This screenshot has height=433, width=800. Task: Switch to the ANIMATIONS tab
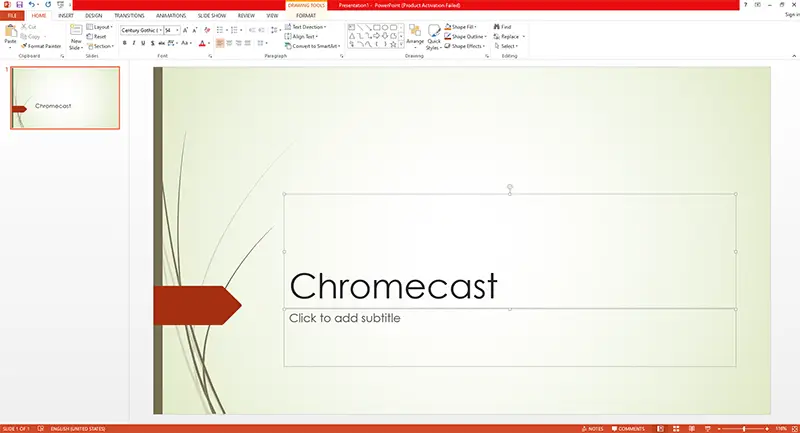click(171, 16)
